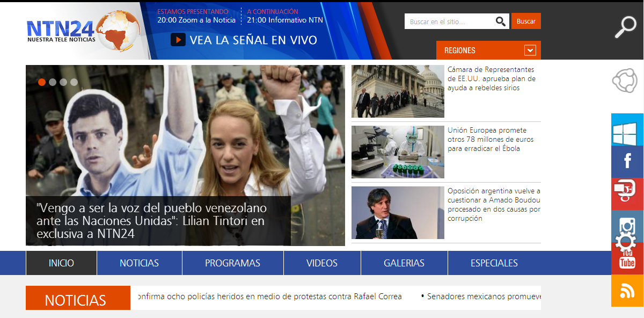Image resolution: width=644 pixels, height=318 pixels.
Task: Select the second slider dot
Action: click(x=53, y=82)
